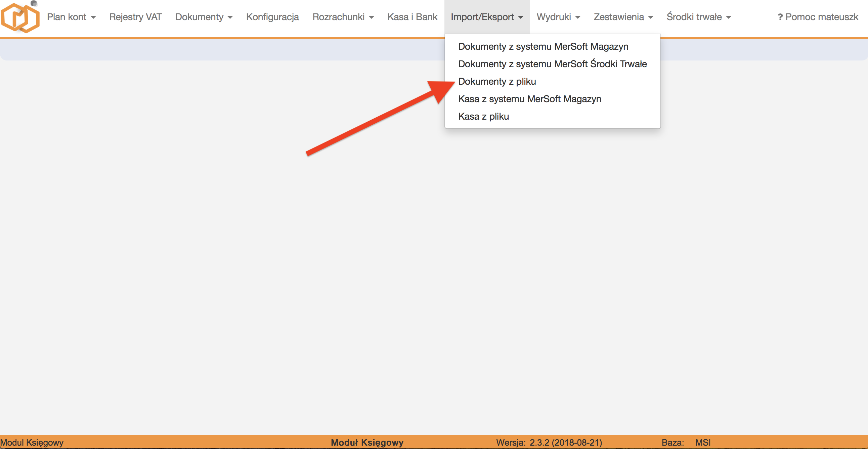The width and height of the screenshot is (868, 449).
Task: Select Dokumenty z pliku from dropdown
Action: [497, 81]
